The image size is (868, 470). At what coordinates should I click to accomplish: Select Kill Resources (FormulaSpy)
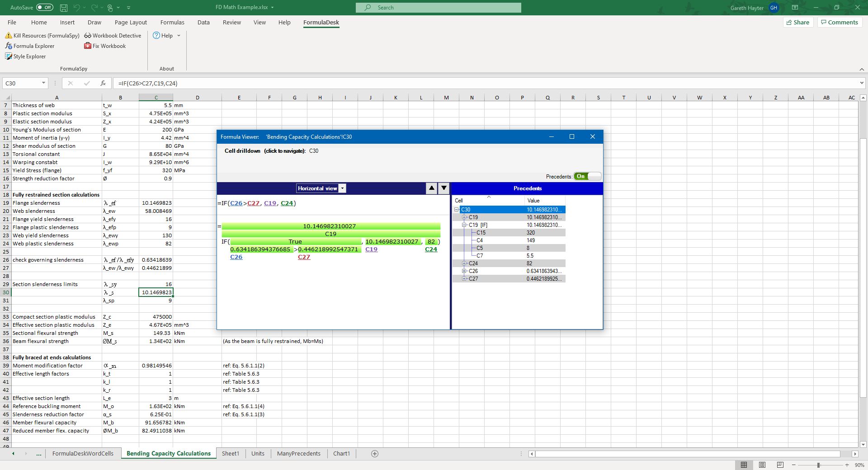pos(43,35)
